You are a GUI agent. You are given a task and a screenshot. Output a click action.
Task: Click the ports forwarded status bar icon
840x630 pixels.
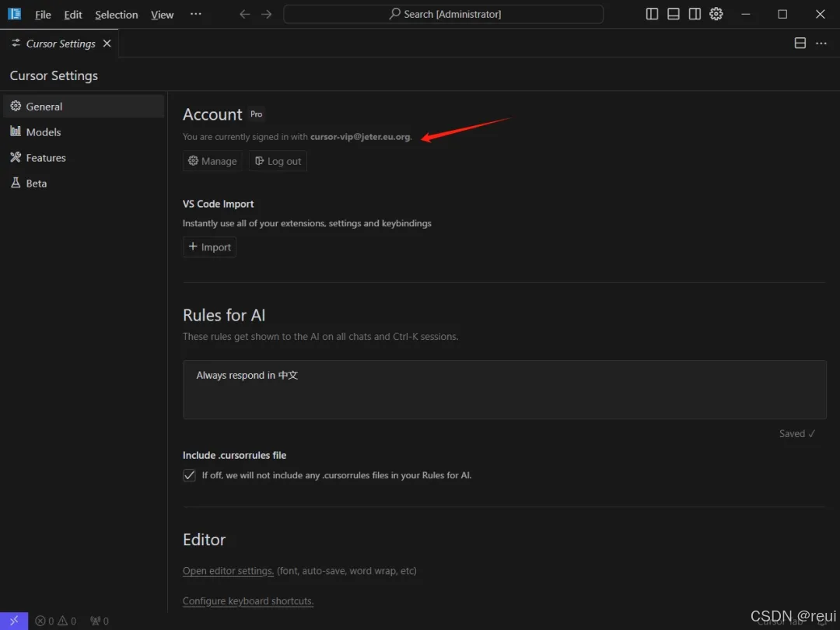pyautogui.click(x=100, y=621)
